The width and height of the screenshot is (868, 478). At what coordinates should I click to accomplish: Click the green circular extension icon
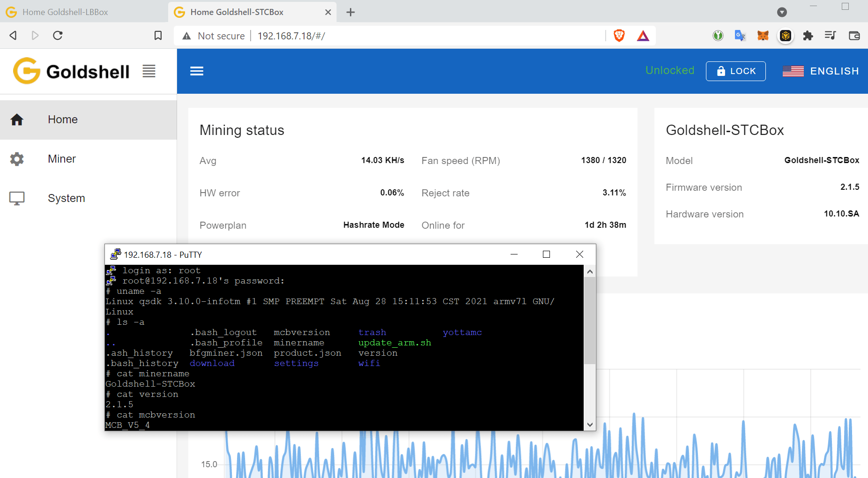tap(718, 36)
